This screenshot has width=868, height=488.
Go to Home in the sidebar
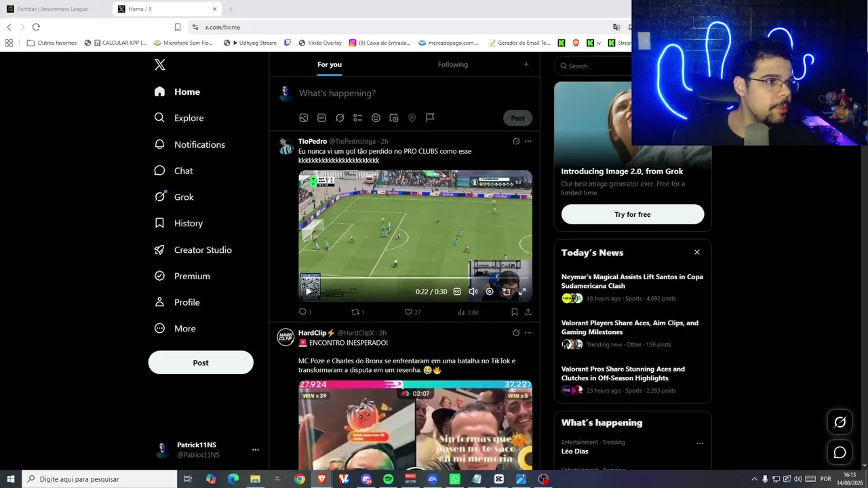[178, 91]
